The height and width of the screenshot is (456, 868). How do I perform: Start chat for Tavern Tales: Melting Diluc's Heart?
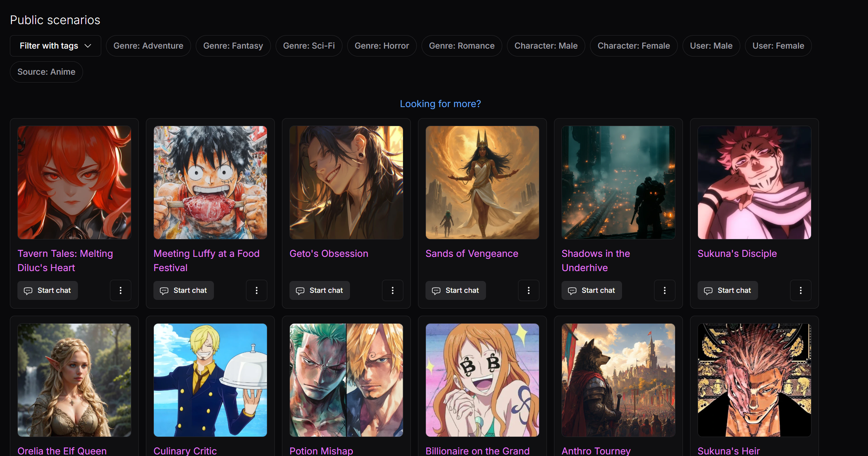pos(47,290)
